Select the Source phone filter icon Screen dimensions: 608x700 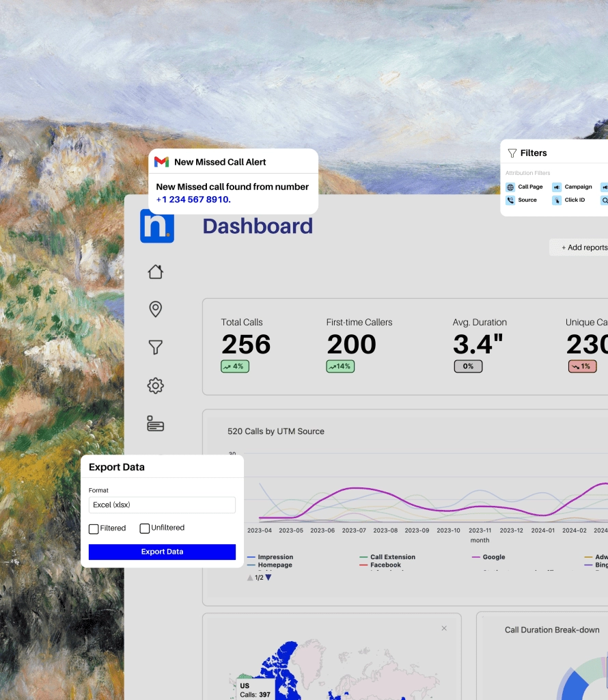510,201
